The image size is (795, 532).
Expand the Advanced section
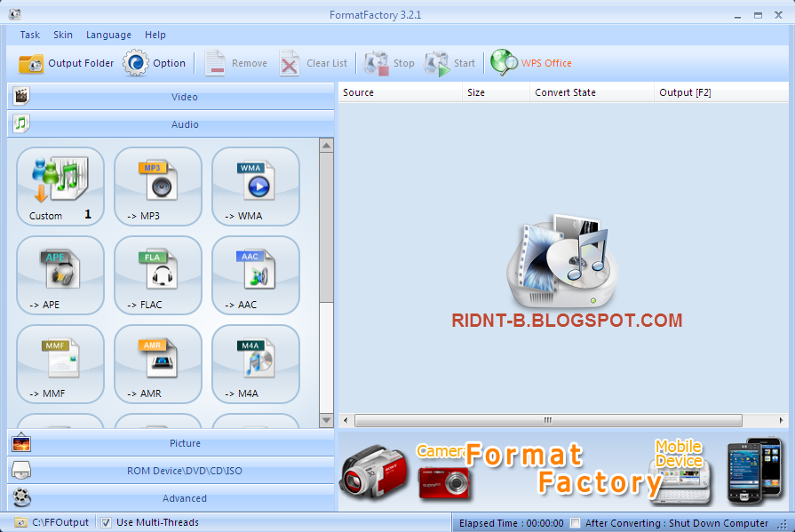pos(184,498)
